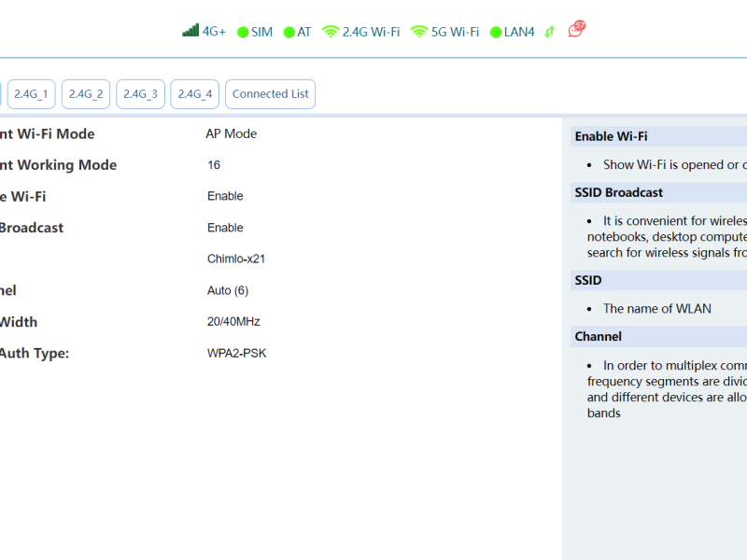The width and height of the screenshot is (747, 560).
Task: Click the green SIM status indicator
Action: (243, 32)
